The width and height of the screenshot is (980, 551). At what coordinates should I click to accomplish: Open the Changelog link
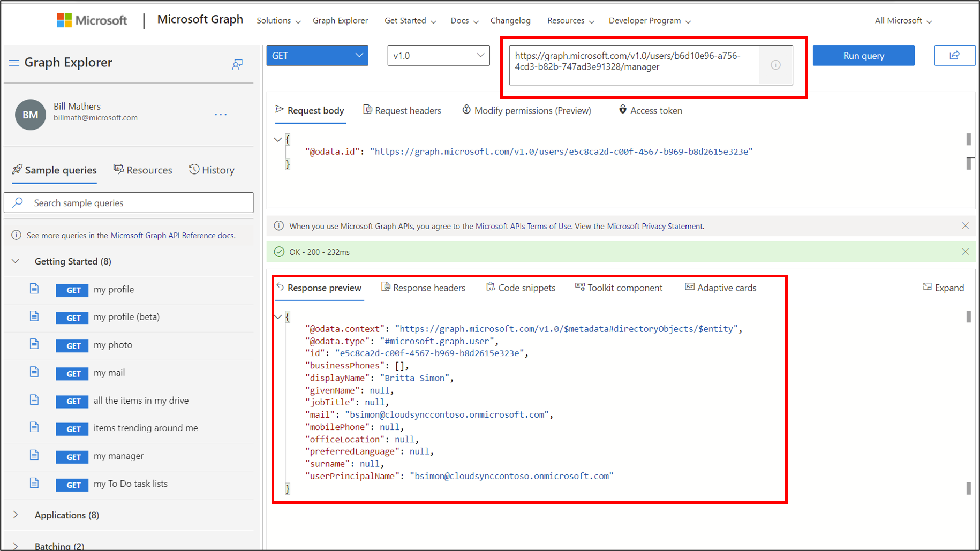[x=510, y=20]
